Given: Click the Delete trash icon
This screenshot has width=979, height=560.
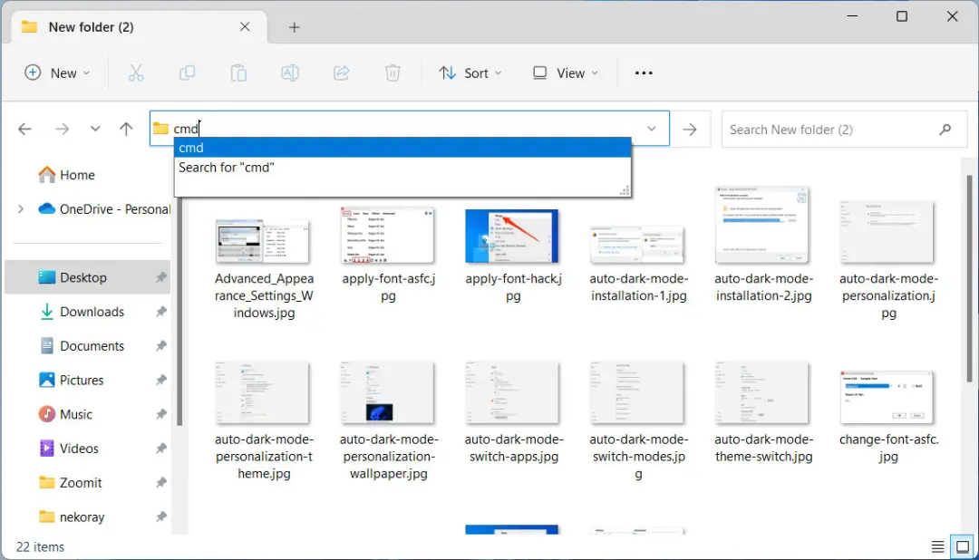Looking at the screenshot, I should (x=393, y=73).
